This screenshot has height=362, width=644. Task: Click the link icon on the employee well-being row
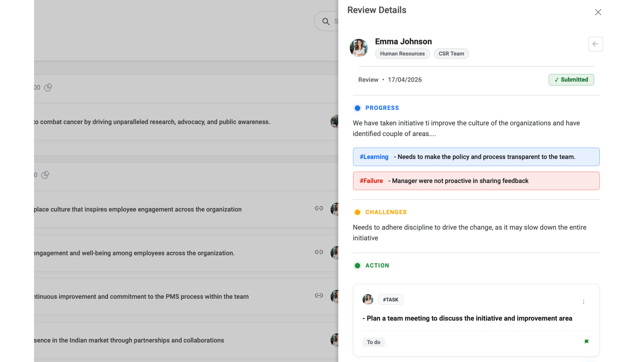[x=319, y=252]
